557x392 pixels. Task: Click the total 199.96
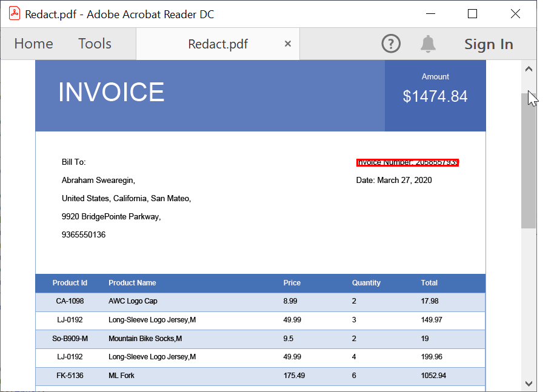[x=432, y=357]
